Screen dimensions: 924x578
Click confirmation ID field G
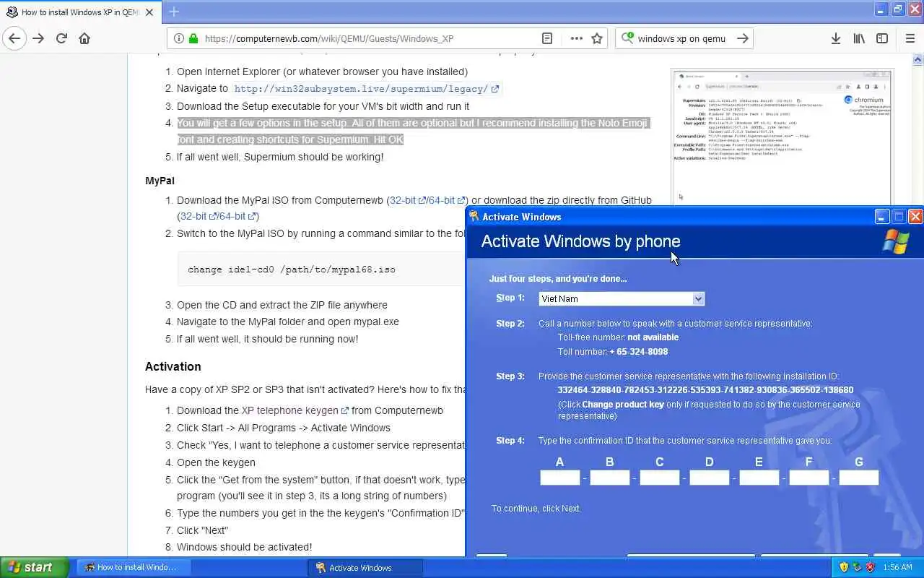point(859,478)
